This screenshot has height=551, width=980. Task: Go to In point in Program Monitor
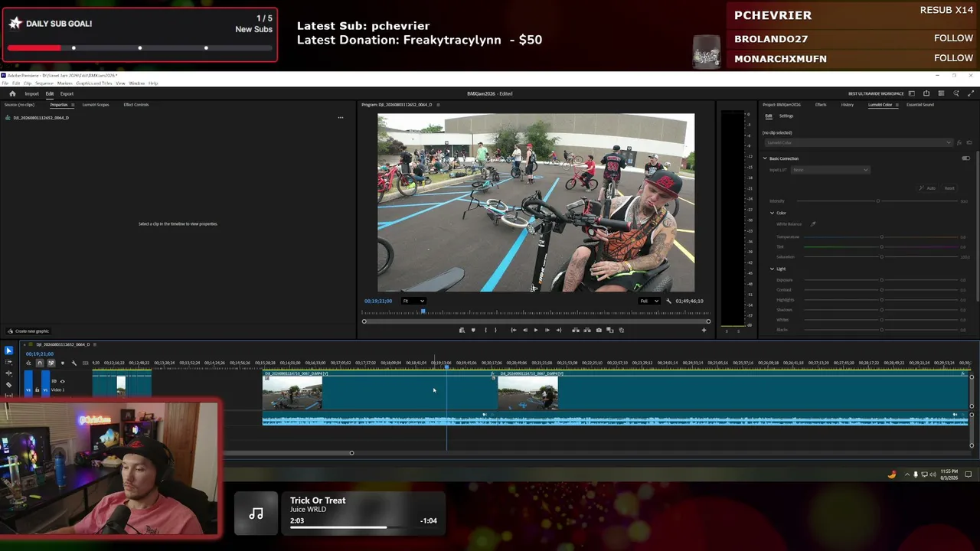[513, 330]
